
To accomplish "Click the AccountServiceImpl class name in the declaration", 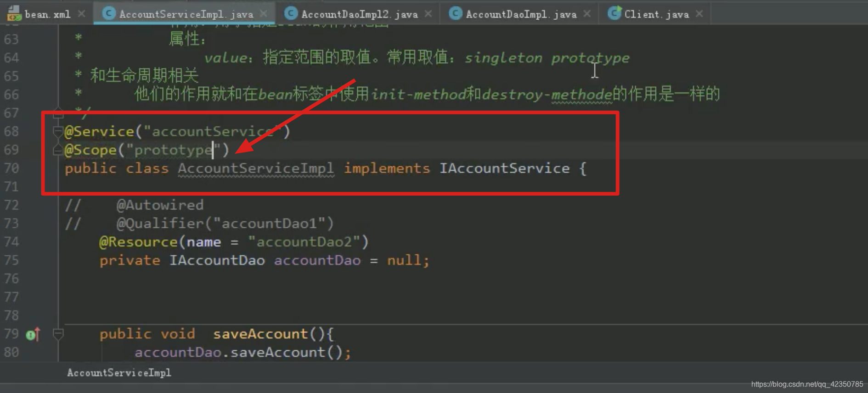I will coord(256,168).
